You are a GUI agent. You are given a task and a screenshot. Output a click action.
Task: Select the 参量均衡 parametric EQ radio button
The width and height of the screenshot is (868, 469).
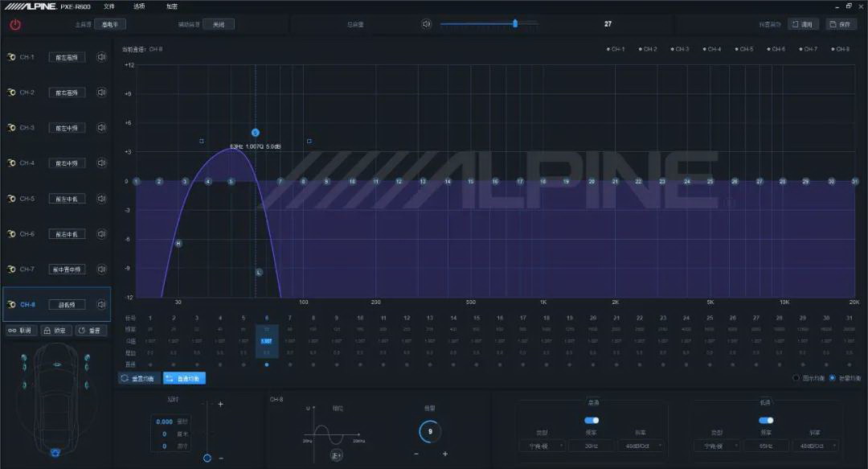[x=832, y=378]
